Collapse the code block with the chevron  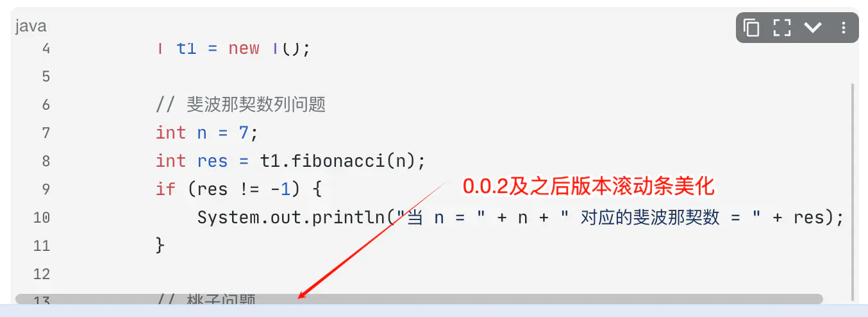click(x=813, y=28)
